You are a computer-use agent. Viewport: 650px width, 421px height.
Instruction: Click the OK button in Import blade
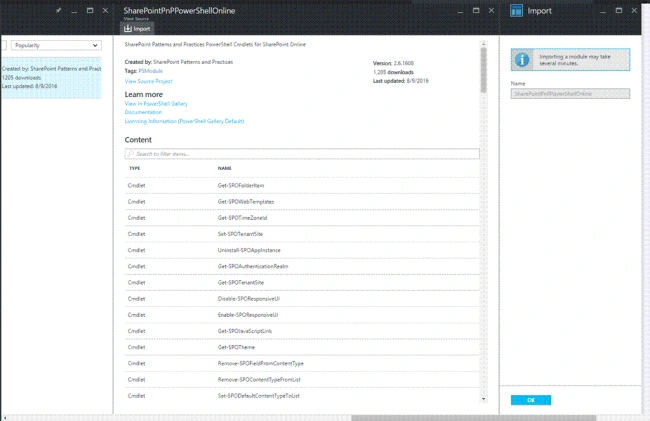pos(531,400)
